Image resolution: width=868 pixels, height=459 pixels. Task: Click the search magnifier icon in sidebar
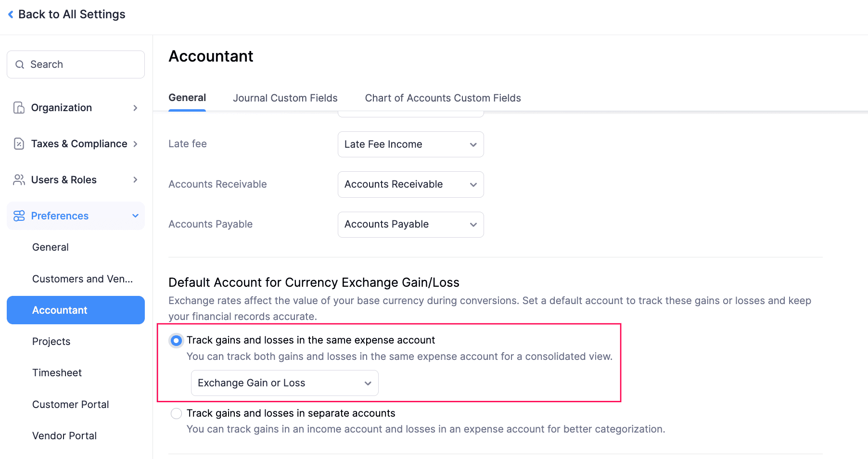20,64
